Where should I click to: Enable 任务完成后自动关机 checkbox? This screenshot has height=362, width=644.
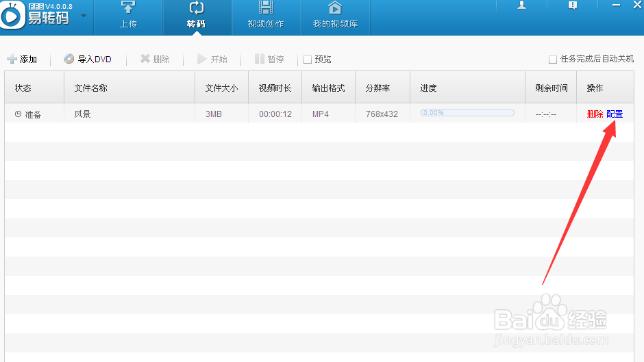click(553, 60)
